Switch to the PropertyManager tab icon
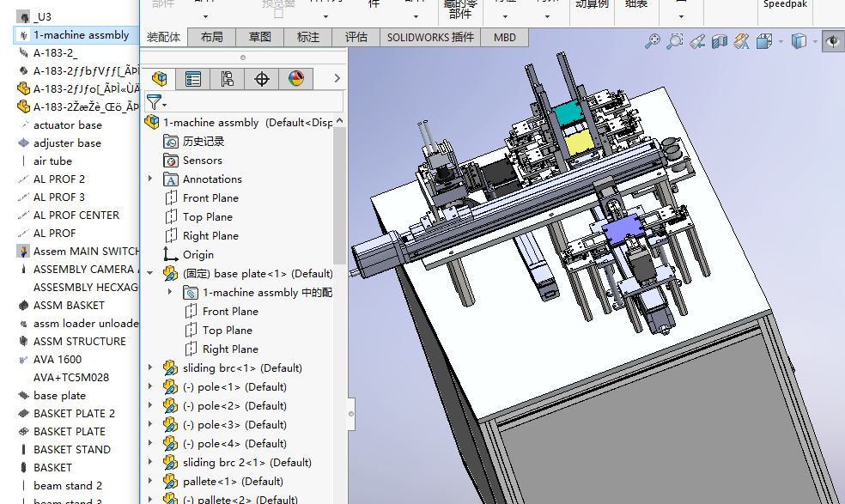845x504 pixels. point(193,79)
